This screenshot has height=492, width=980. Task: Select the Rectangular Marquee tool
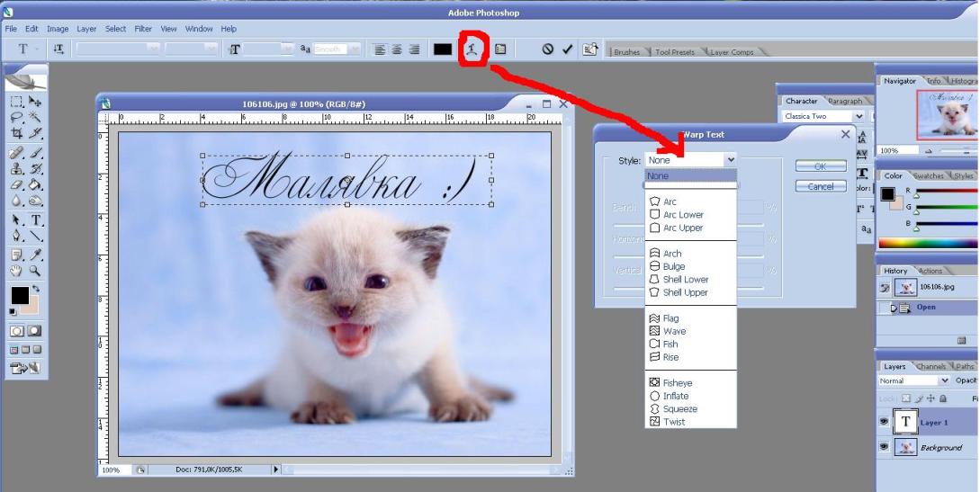click(x=17, y=102)
